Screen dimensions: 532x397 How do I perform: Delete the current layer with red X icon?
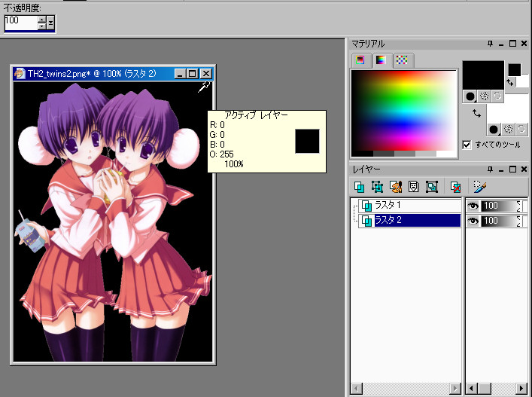pyautogui.click(x=455, y=186)
